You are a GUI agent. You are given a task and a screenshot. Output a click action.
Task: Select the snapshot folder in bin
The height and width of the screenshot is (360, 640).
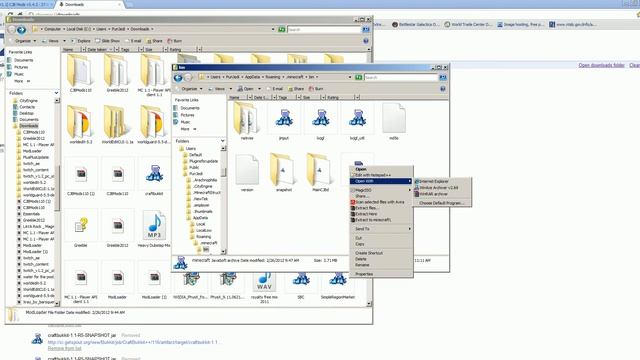[284, 173]
